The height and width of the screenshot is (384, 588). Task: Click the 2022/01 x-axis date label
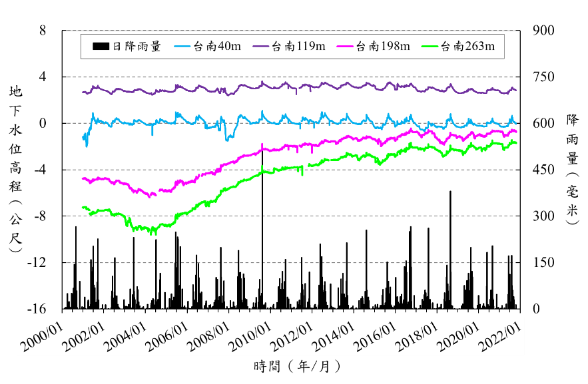tap(501, 335)
